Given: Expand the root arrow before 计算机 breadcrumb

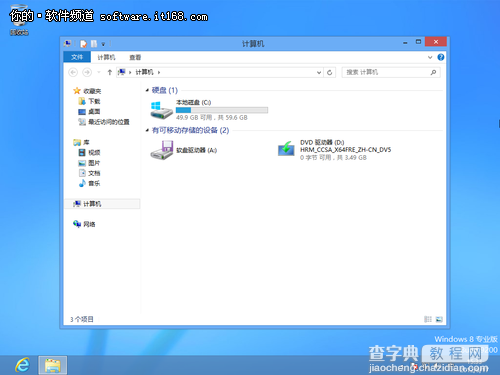Looking at the screenshot, I should 130,72.
